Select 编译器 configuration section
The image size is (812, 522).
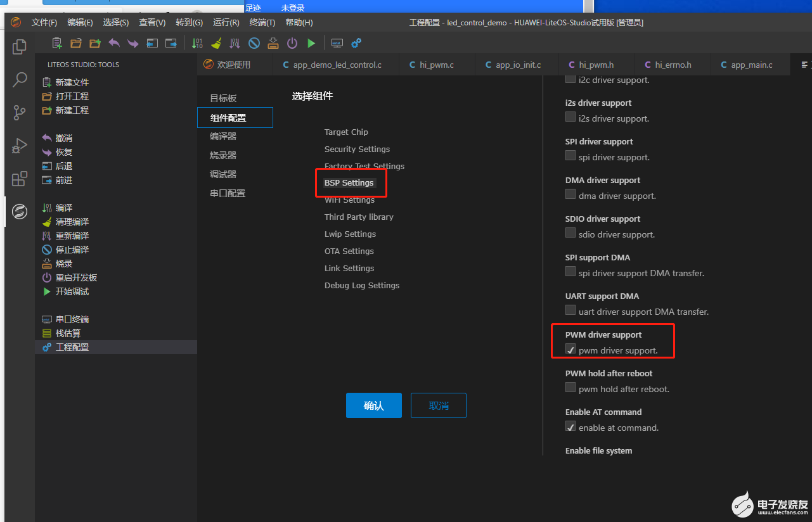(x=223, y=136)
